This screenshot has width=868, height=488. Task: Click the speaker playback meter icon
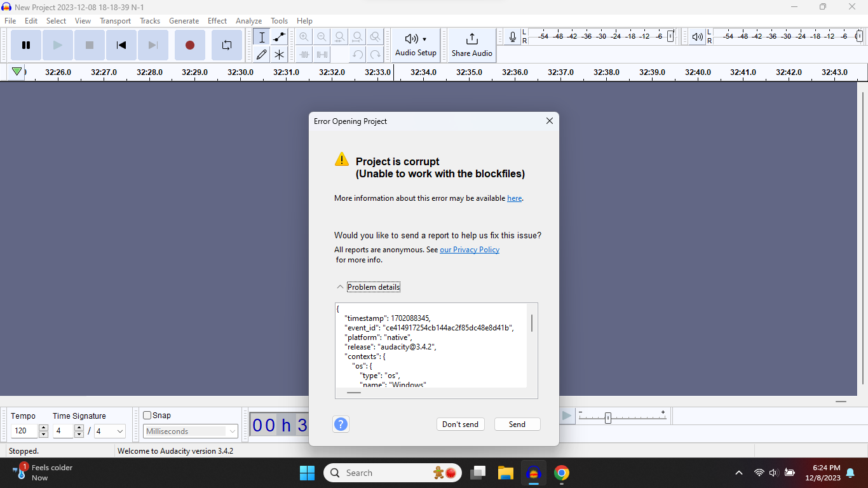pos(698,37)
